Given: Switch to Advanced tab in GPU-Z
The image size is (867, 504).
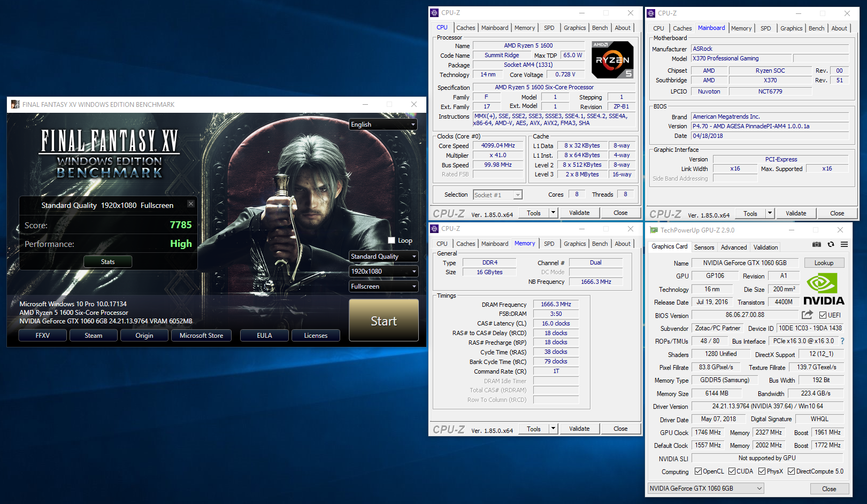Looking at the screenshot, I should pos(734,247).
